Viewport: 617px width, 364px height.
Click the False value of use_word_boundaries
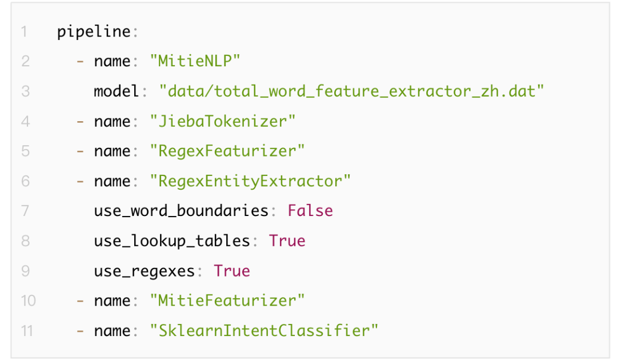[x=310, y=211]
